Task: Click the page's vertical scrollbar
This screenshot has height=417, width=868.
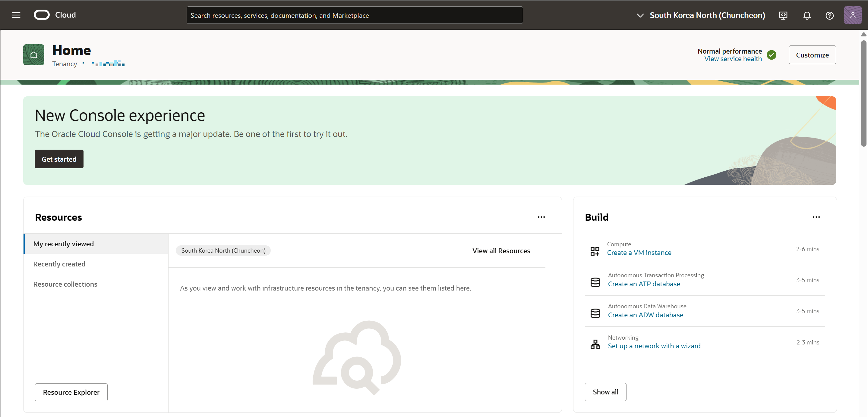Action: click(x=863, y=94)
